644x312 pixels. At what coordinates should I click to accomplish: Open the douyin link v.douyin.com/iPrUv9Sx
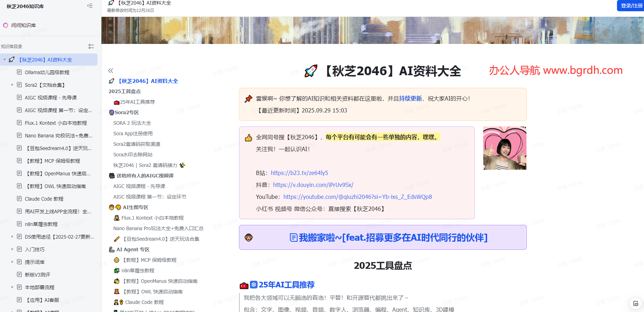(313, 185)
